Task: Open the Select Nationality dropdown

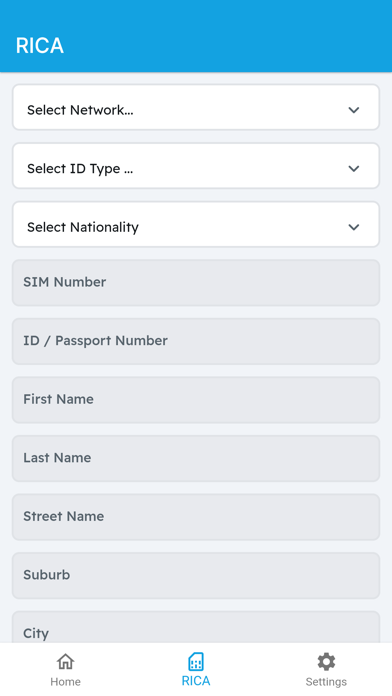Action: 196,225
